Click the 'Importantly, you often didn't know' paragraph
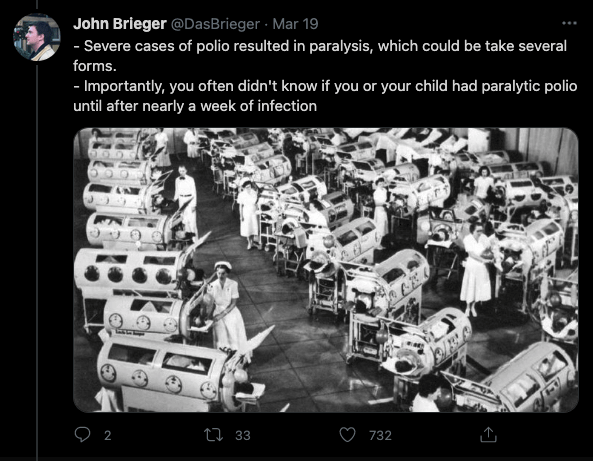 pos(325,96)
